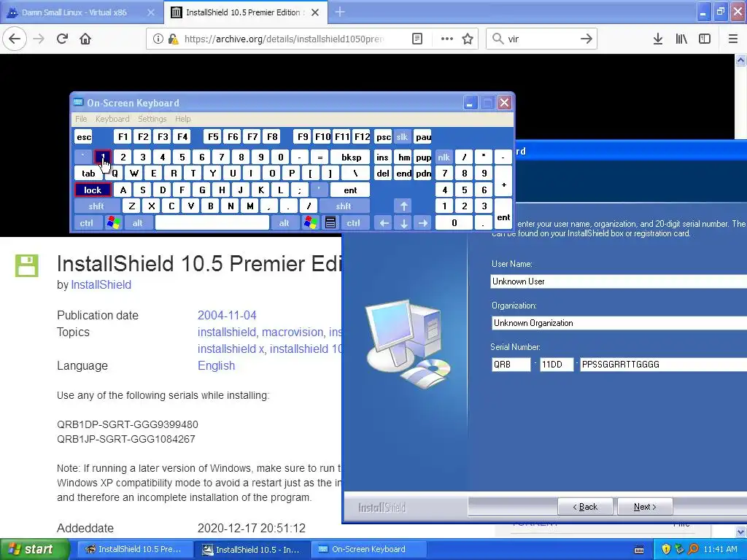The height and width of the screenshot is (560, 747).
Task: Click the second serial number box 11DD
Action: [557, 365]
